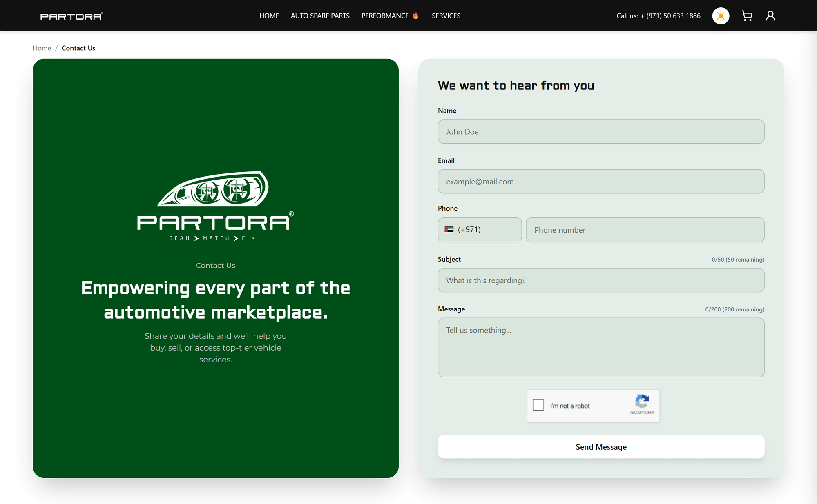The image size is (817, 504).
Task: Click the Partora logo in the header
Action: pyautogui.click(x=71, y=16)
